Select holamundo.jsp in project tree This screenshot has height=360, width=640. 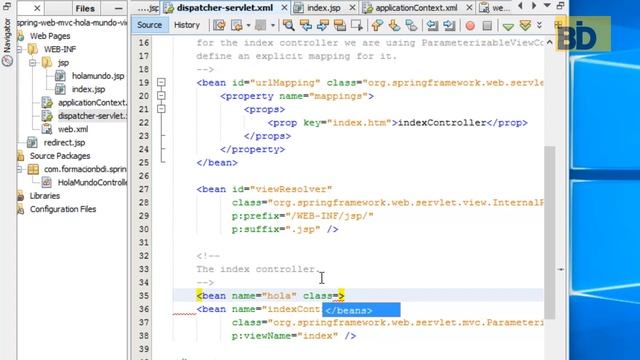[x=98, y=76]
